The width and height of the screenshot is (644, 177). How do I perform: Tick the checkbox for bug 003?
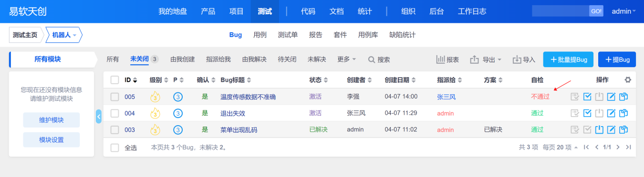click(114, 129)
